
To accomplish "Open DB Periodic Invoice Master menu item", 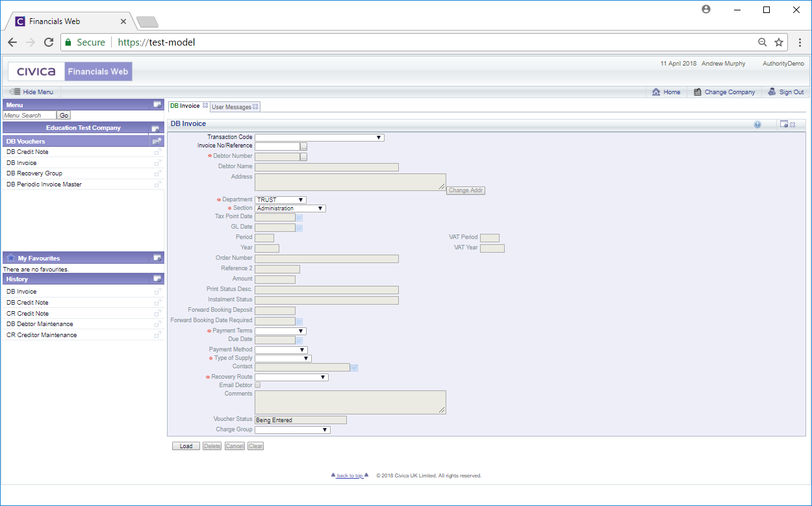I will [x=44, y=184].
